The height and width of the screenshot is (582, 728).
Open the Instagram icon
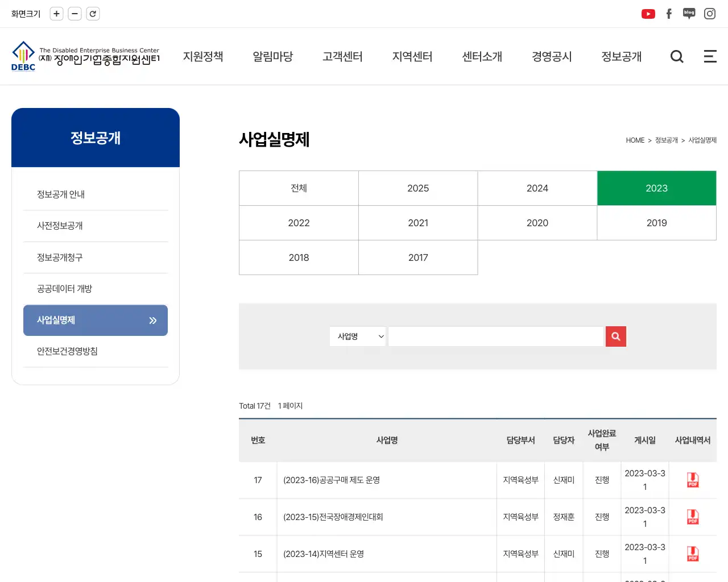[710, 14]
